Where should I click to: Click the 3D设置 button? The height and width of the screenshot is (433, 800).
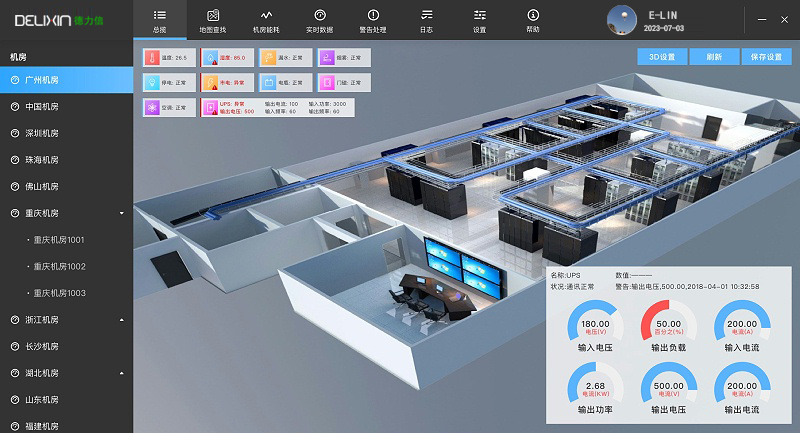coord(662,57)
